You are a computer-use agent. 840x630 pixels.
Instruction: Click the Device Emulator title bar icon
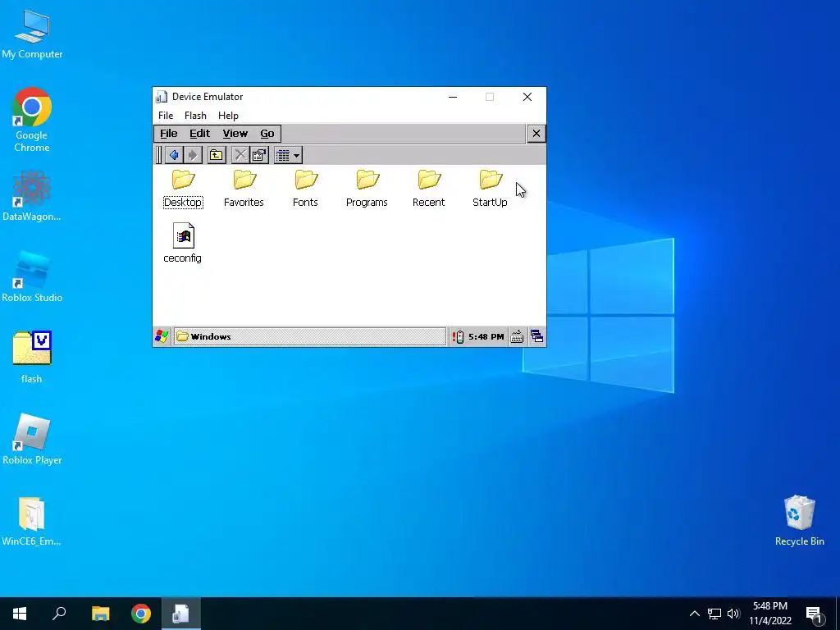[162, 97]
